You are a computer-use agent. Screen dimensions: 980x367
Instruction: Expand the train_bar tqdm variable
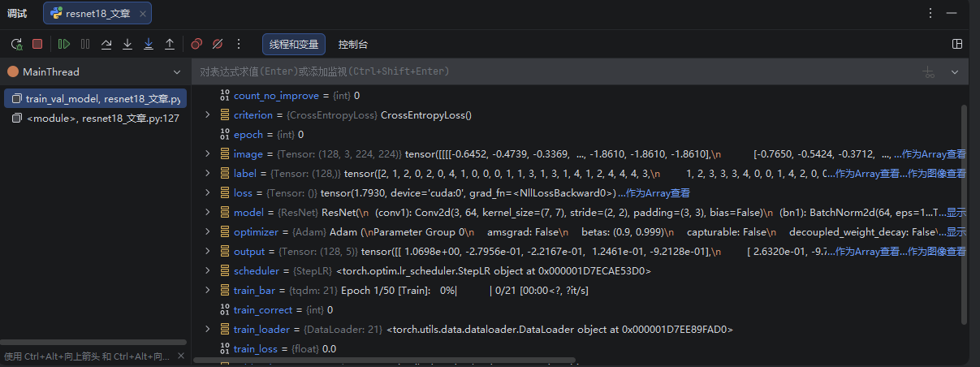coord(208,290)
